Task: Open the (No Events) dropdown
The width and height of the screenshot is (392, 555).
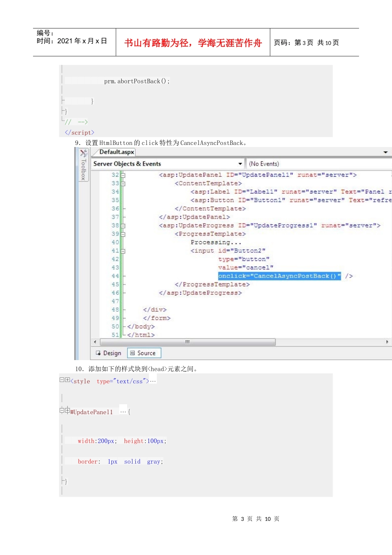Action: [x=320, y=164]
